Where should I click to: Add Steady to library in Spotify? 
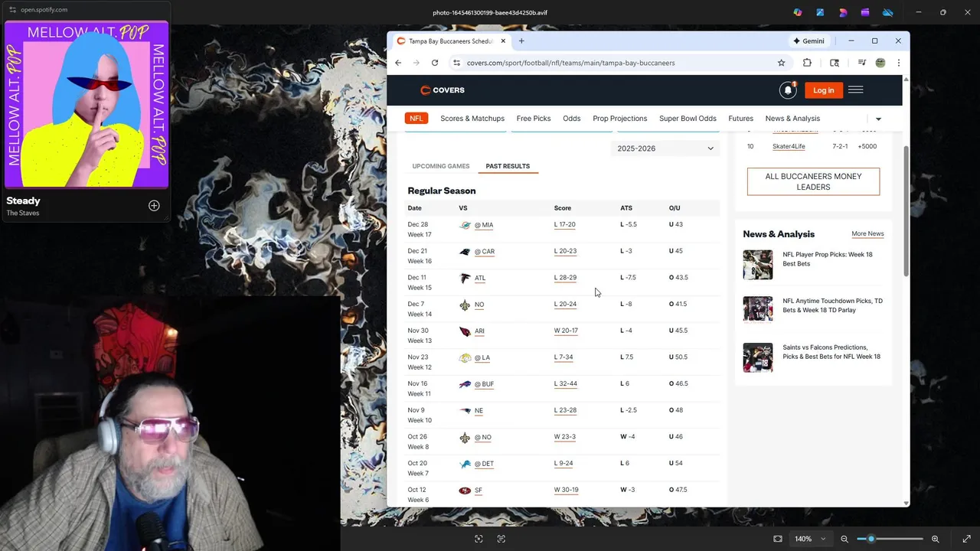pos(154,205)
